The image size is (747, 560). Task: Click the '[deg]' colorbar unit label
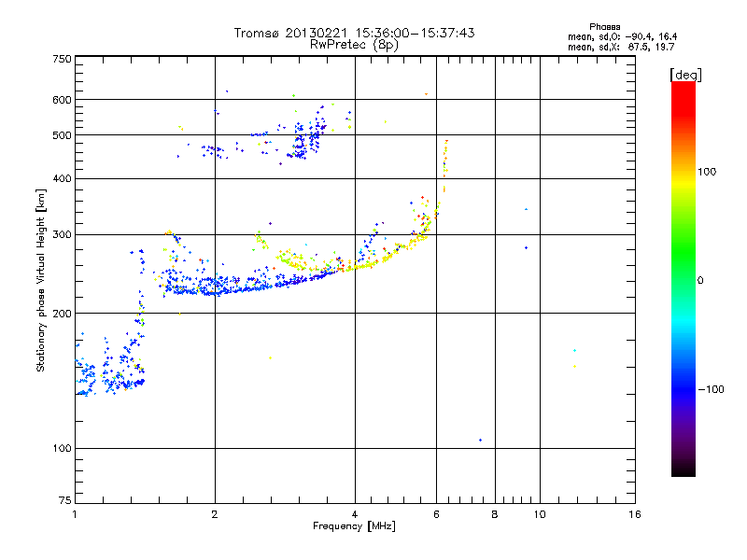(685, 76)
